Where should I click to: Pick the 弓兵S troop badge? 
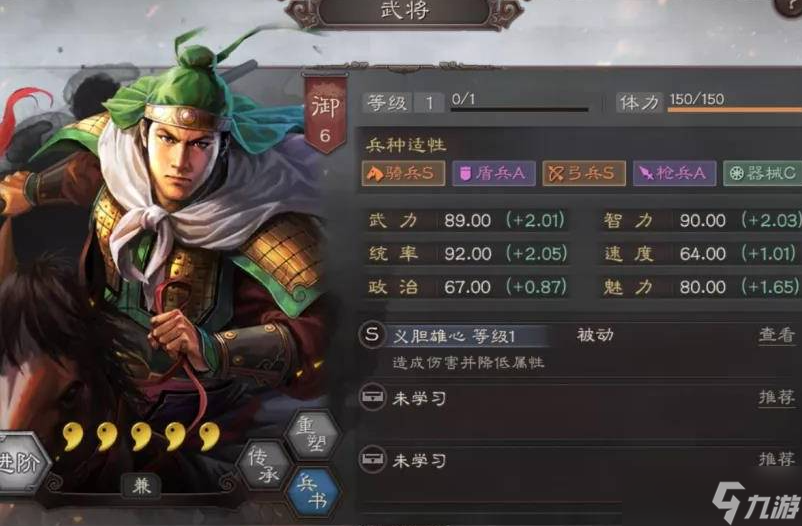click(584, 173)
